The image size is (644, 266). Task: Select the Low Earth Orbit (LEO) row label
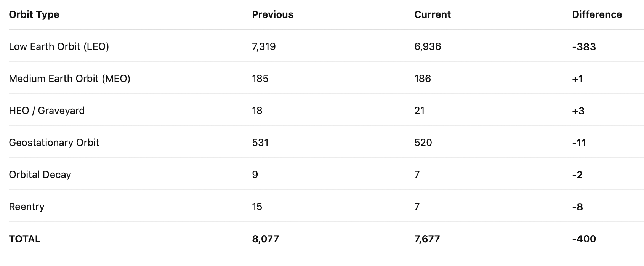(x=59, y=46)
